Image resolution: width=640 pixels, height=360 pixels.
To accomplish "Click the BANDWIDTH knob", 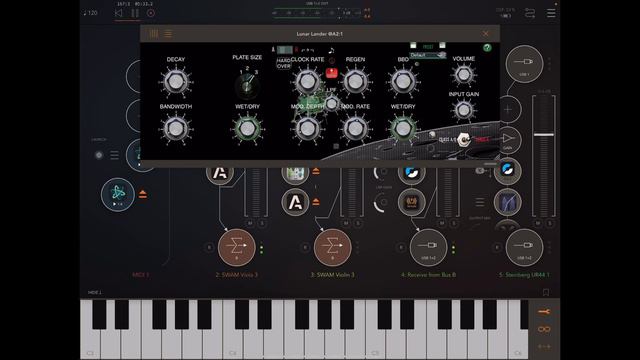I will [176, 128].
